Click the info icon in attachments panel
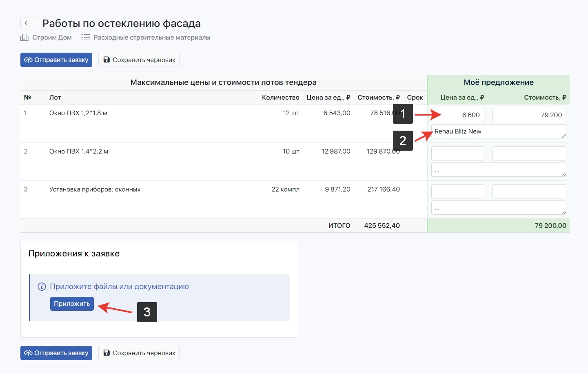 click(42, 287)
